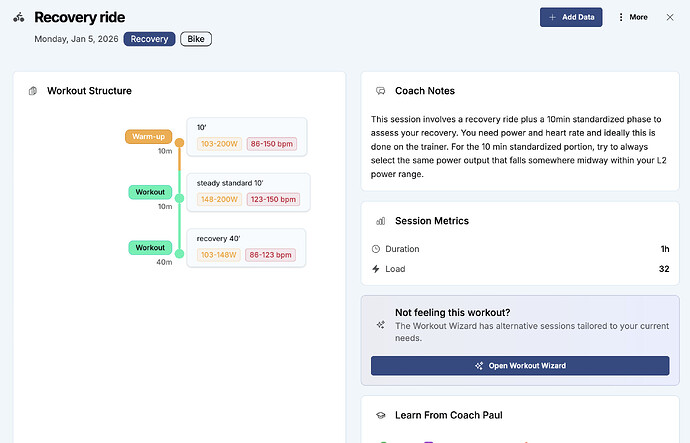Select the steady standard 10' step card
The image size is (690, 443).
coord(247,192)
